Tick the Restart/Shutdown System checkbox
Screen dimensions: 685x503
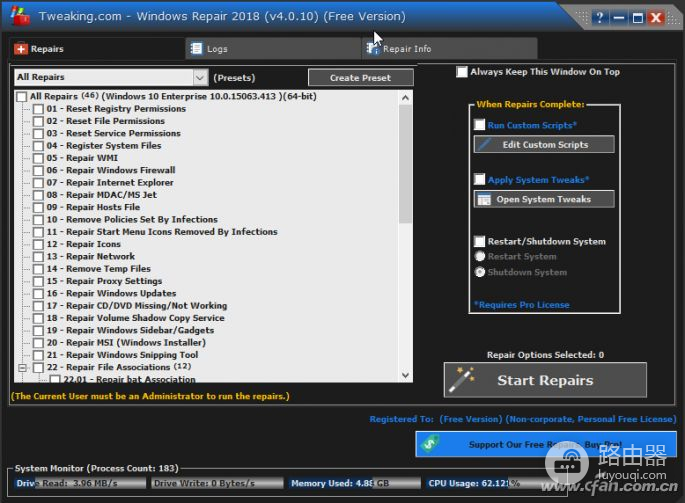click(x=479, y=241)
